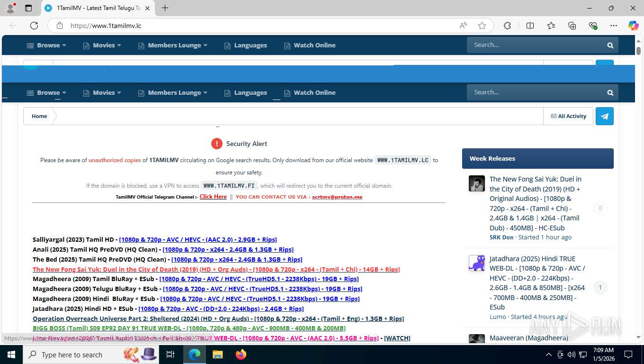Open the Edge profile icon
The image size is (644, 364).
(x=10, y=8)
